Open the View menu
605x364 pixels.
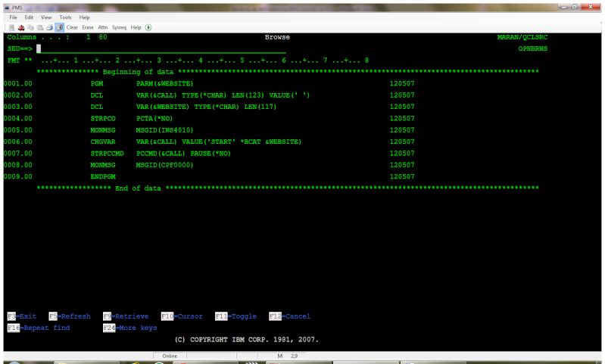(46, 17)
